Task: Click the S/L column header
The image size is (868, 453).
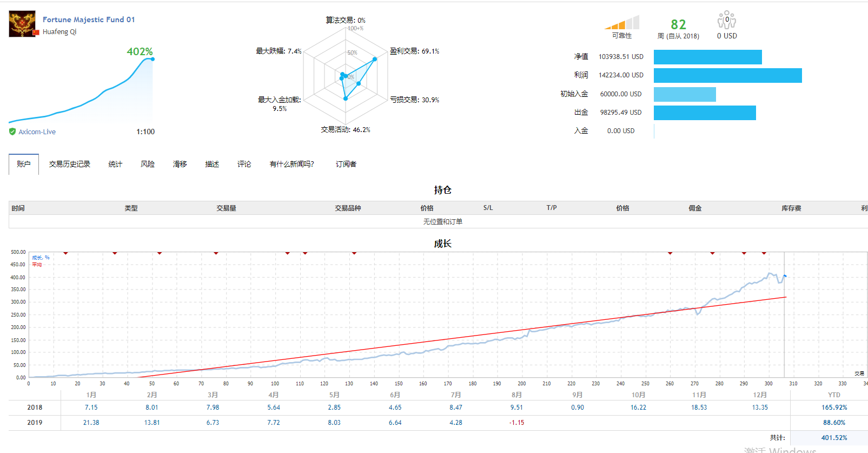Action: pos(488,208)
